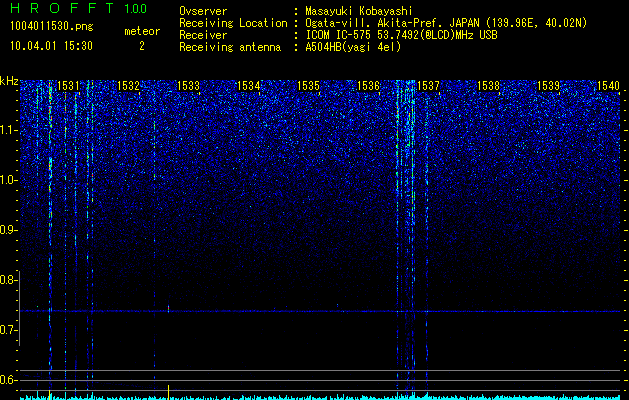
Task: Click the red meteor echo spot after 1532
Action: pos(168,308)
